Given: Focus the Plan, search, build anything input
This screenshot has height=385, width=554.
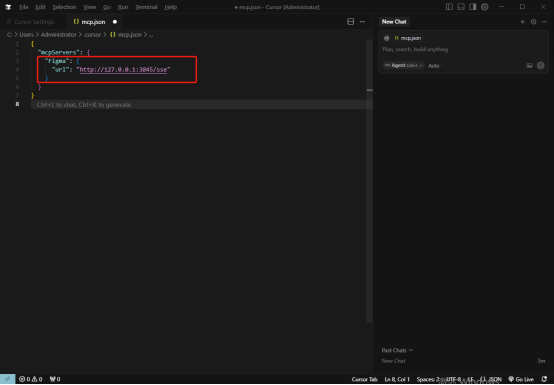Looking at the screenshot, I should [x=463, y=49].
